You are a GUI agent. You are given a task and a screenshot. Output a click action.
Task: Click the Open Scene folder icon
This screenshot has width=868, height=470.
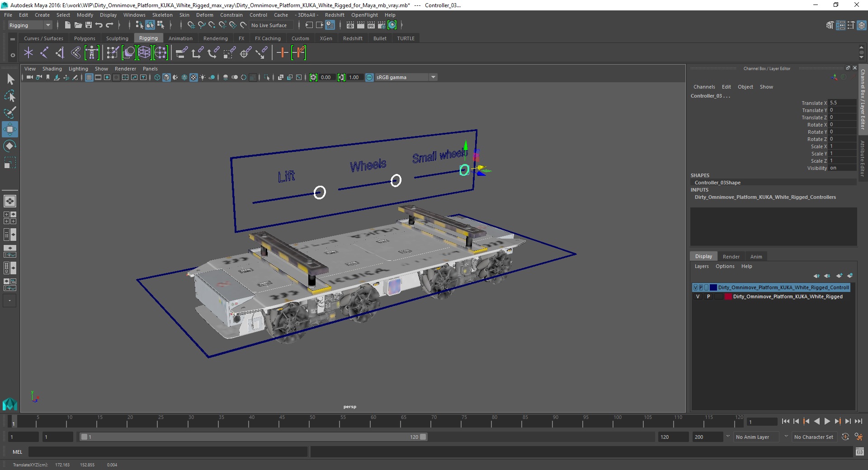78,25
